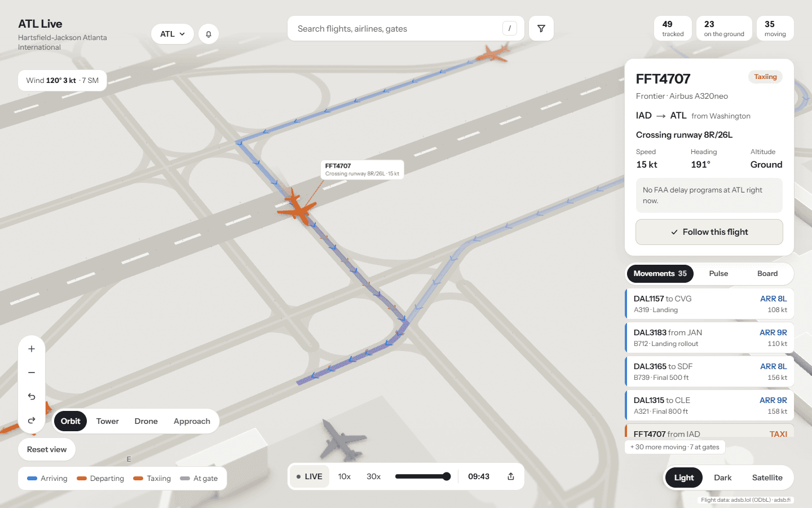Switch camera to Drone view
Viewport: 812px width, 508px height.
click(146, 421)
